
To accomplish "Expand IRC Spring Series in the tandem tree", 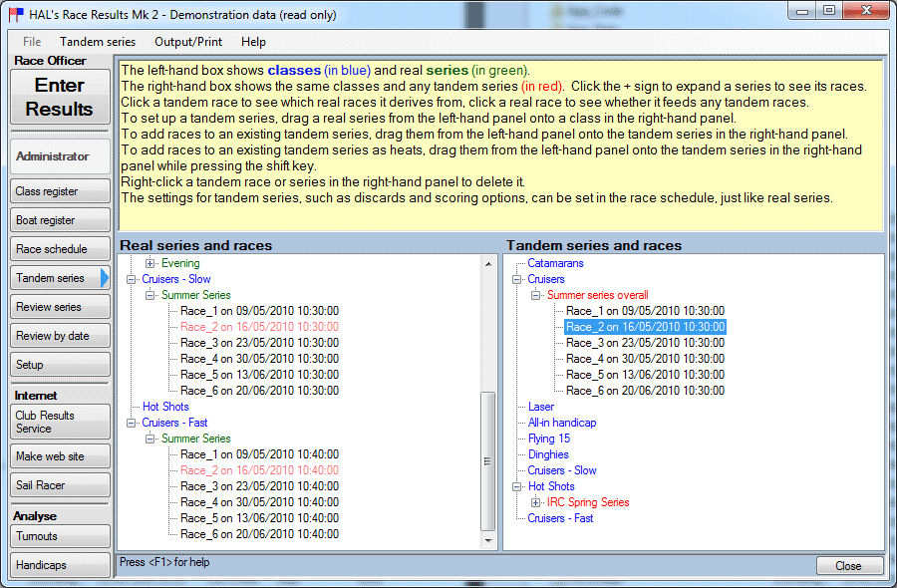I will pos(535,502).
